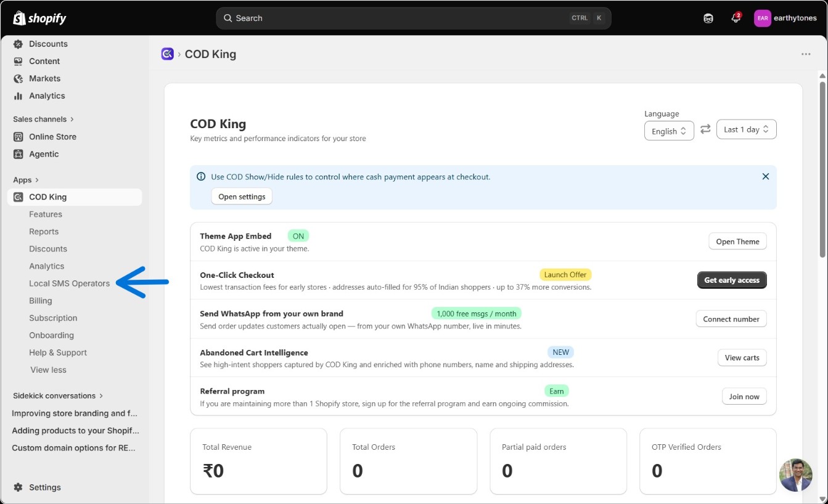Click the Content icon in sidebar
The image size is (828, 504).
point(18,61)
